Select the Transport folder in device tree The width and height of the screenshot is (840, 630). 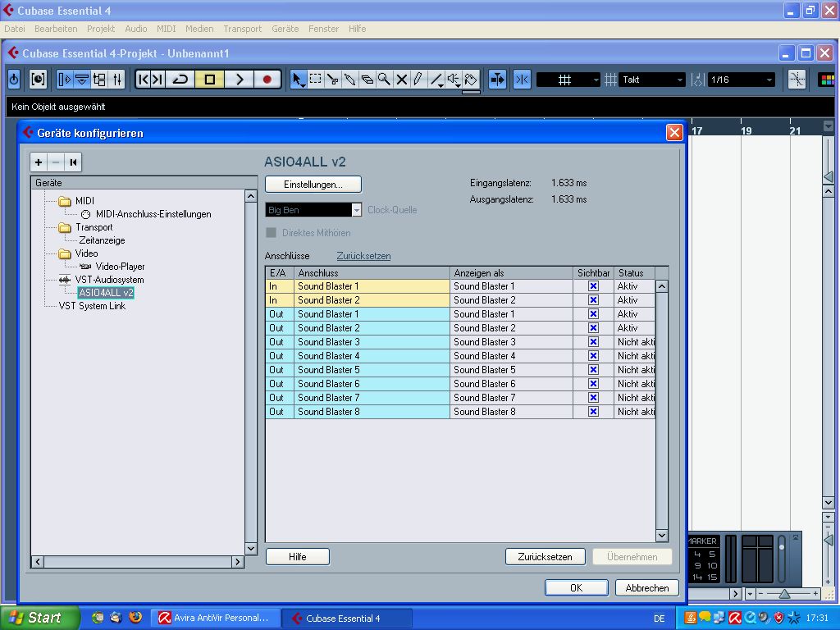(x=85, y=227)
